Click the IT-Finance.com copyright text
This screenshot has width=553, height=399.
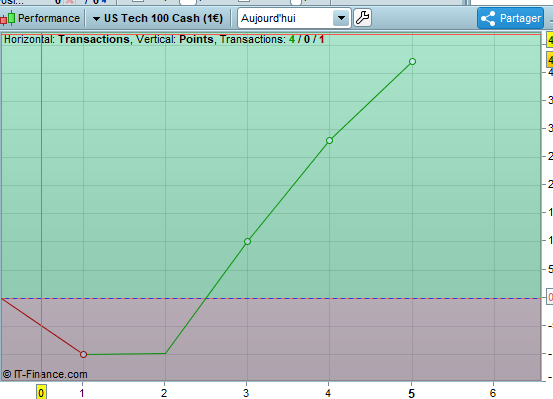click(45, 374)
